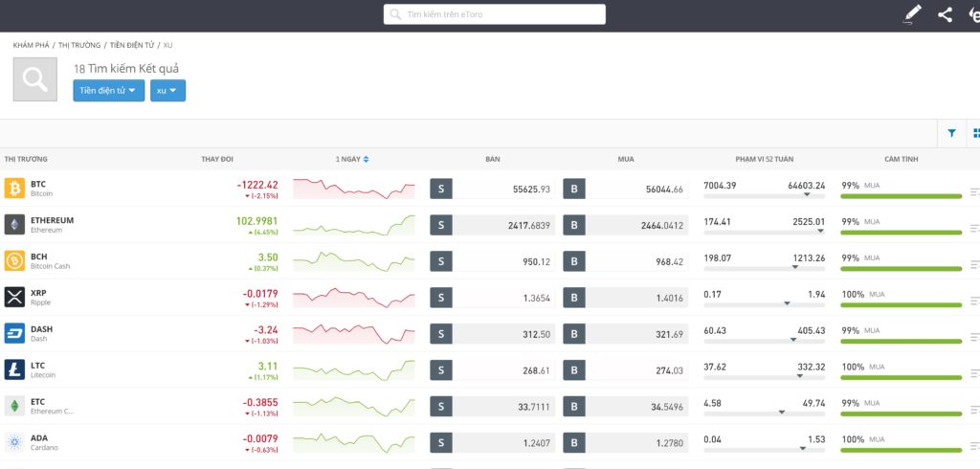The height and width of the screenshot is (469, 980).
Task: Open the xu filter dropdown
Action: [x=167, y=91]
